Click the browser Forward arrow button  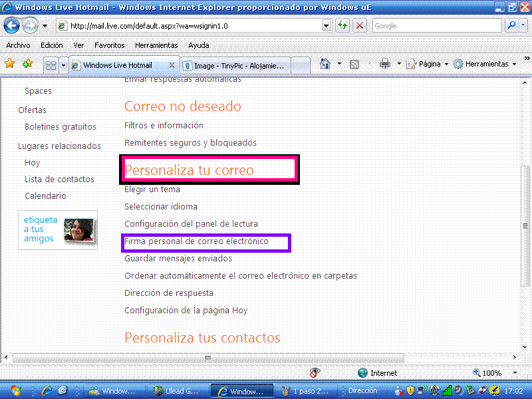click(30, 26)
